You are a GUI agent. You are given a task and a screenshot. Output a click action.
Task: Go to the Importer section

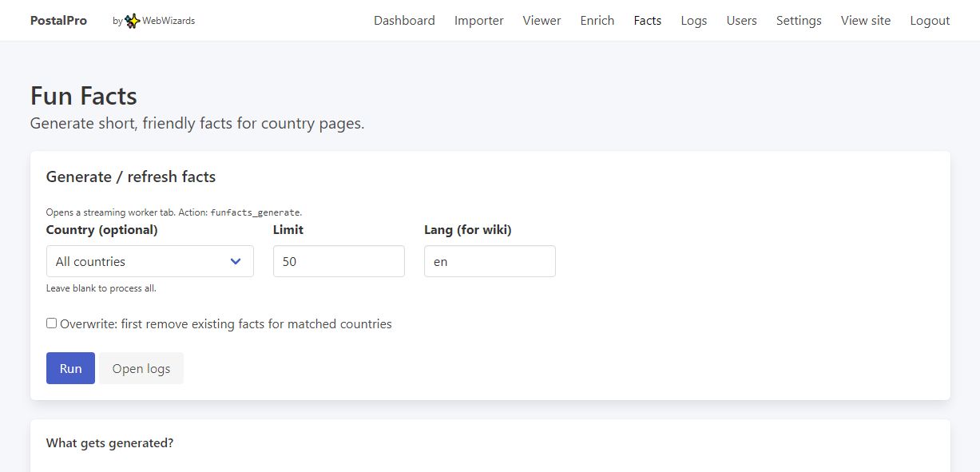coord(478,21)
